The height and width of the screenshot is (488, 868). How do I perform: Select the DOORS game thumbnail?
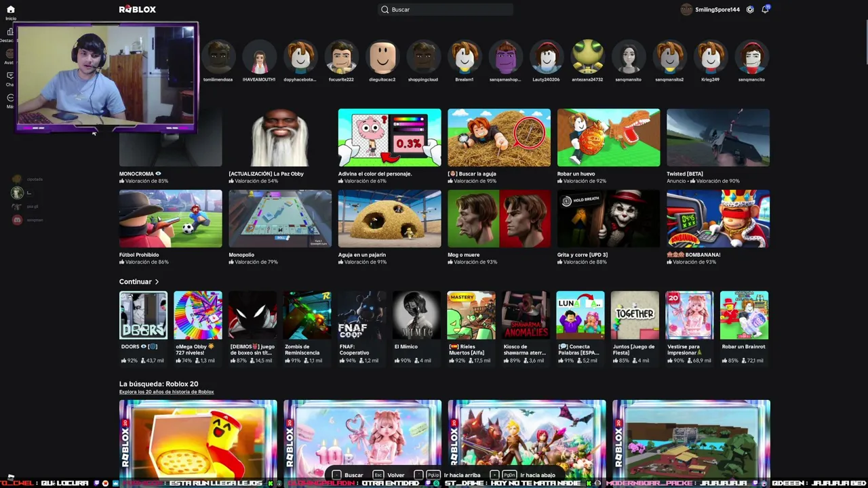tap(143, 315)
